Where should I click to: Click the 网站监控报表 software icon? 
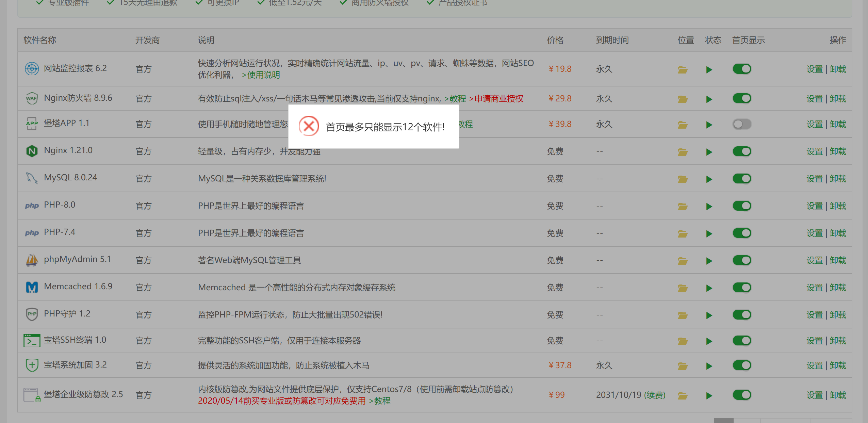point(32,69)
